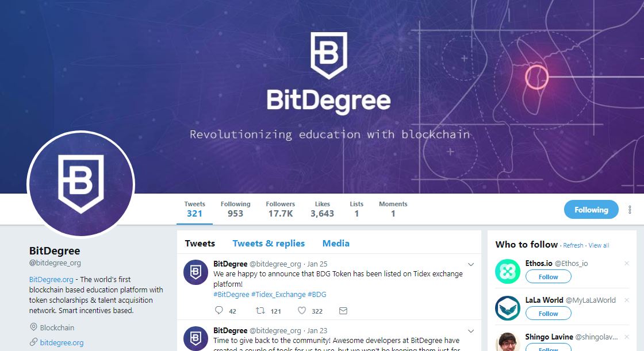Follow Ethos.io
Viewport: 644px width, 351px height.
coord(549,277)
